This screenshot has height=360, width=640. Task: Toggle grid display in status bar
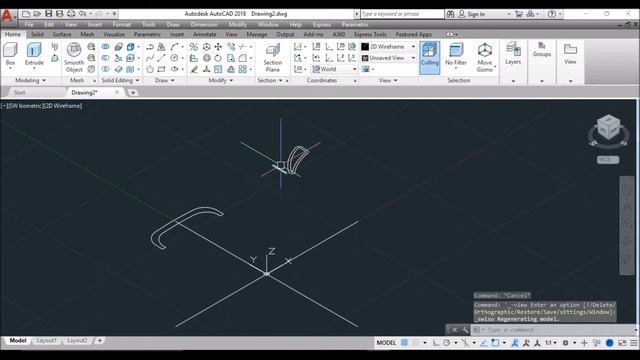coord(404,343)
